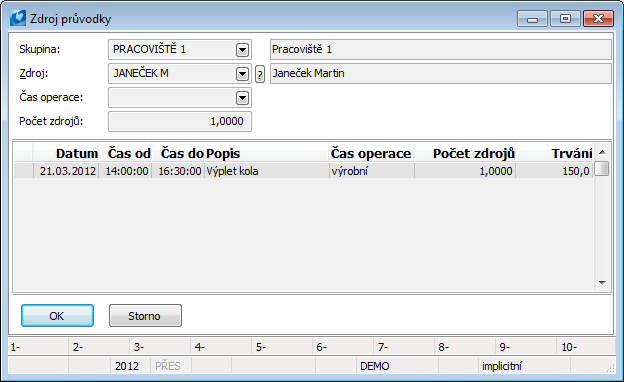The image size is (624, 382).
Task: Select the Výplet kola description cell
Action: pyautogui.click(x=267, y=171)
